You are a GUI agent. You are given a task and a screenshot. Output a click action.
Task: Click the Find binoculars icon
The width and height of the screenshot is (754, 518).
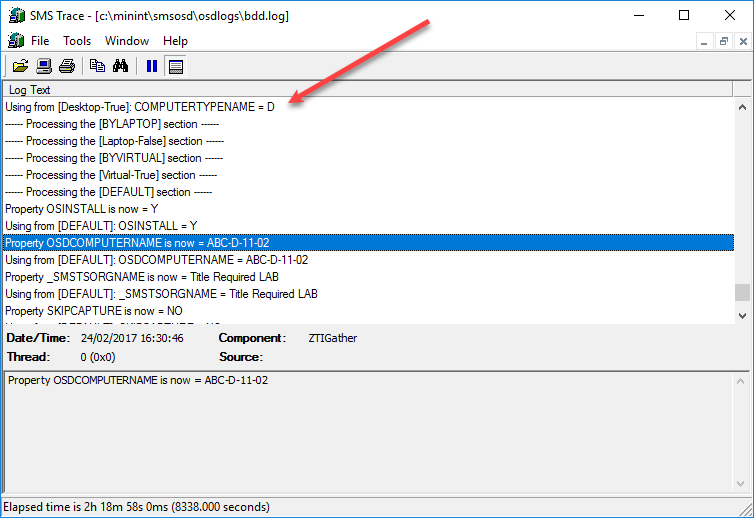point(121,67)
